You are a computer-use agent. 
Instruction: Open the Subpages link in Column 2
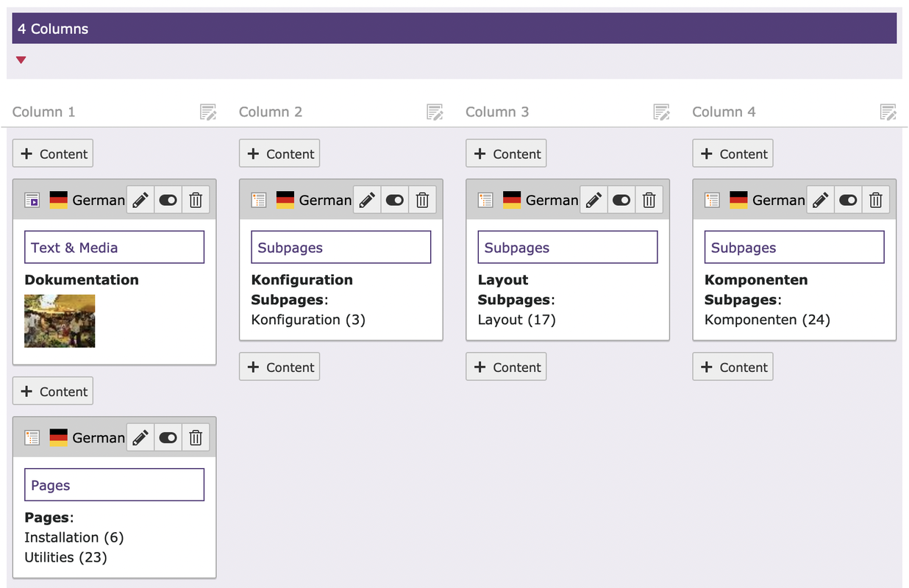pyautogui.click(x=290, y=248)
